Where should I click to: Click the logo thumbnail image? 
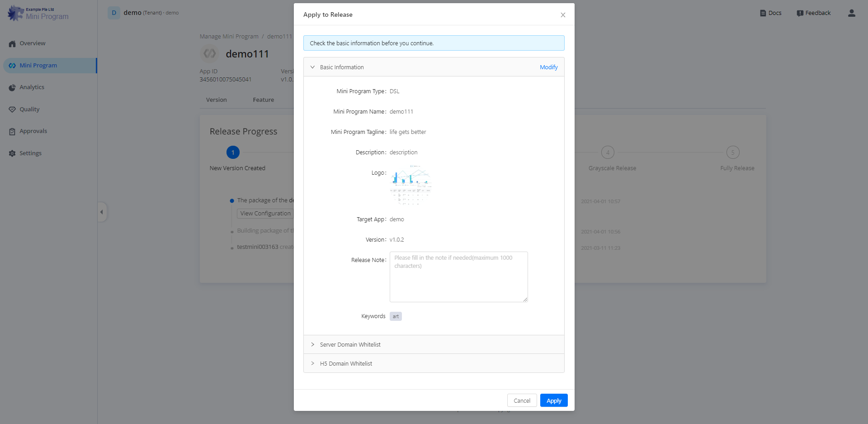coord(411,186)
